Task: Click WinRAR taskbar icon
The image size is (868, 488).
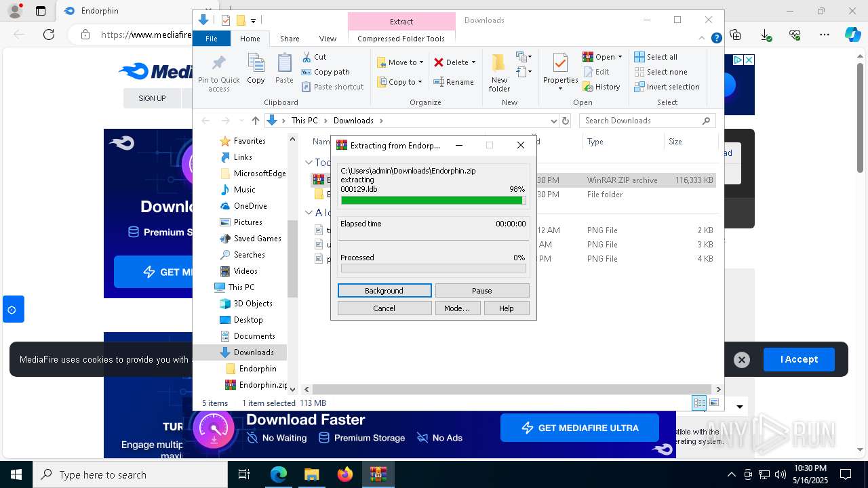Action: pos(378,474)
